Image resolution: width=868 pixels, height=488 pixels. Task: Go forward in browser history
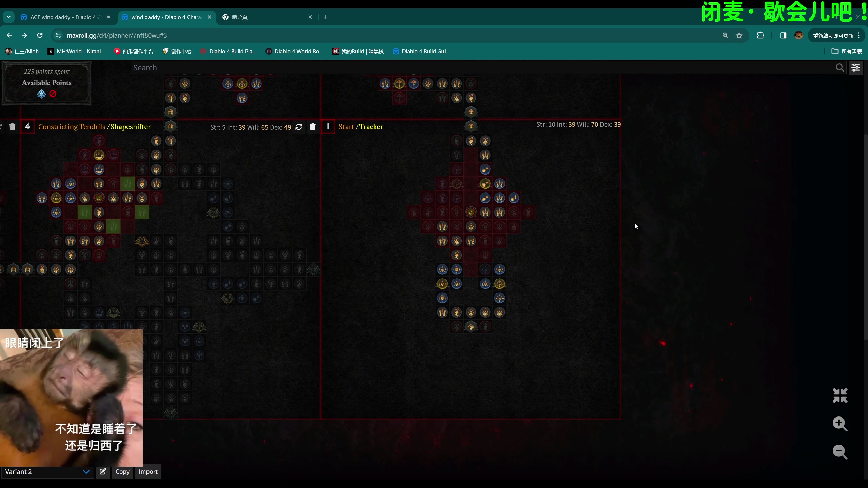click(24, 35)
